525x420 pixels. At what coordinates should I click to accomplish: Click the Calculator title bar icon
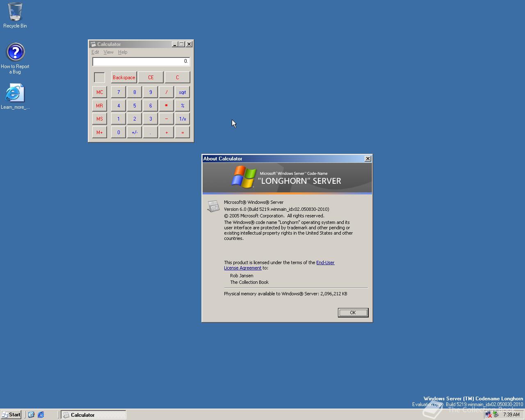click(x=93, y=44)
